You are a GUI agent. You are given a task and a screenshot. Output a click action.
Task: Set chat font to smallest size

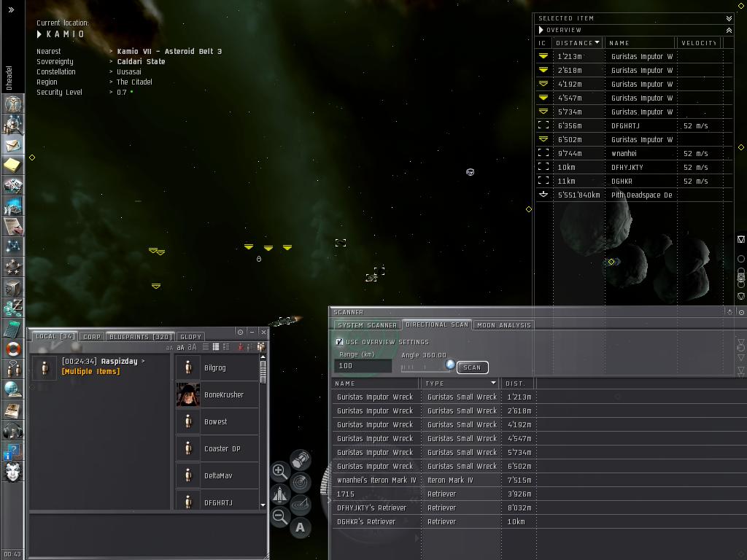click(169, 348)
